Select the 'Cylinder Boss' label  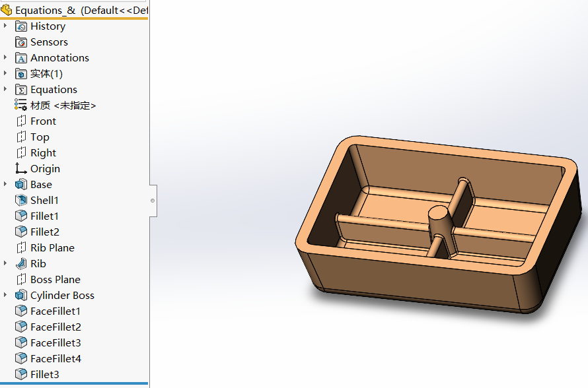[x=62, y=296]
